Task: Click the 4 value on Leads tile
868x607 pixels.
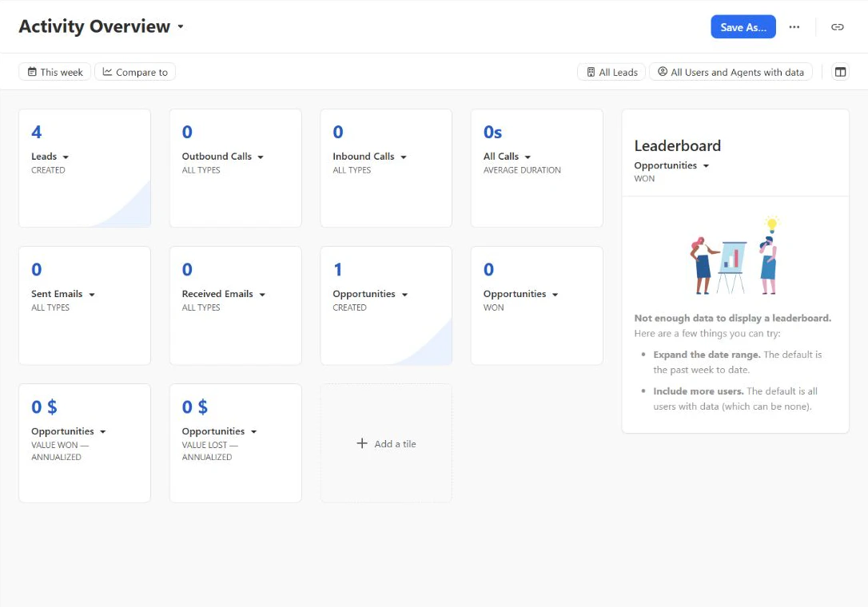Action: pyautogui.click(x=37, y=132)
